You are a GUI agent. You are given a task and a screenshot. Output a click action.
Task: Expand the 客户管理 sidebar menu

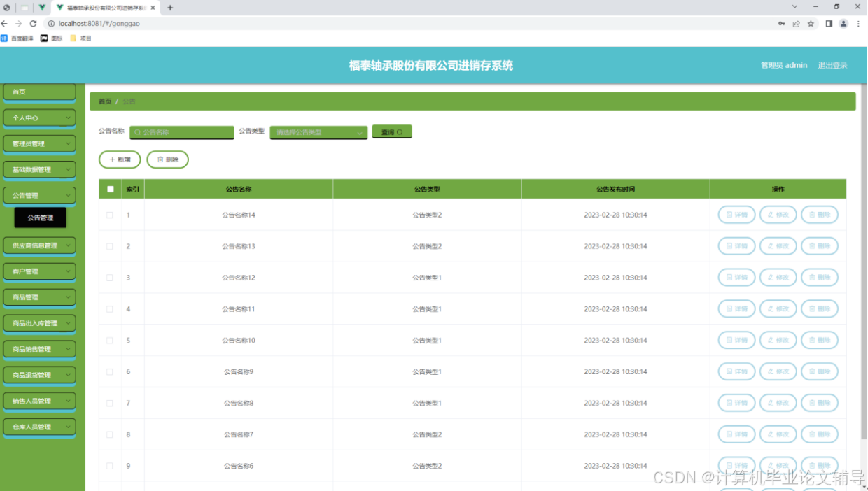pyautogui.click(x=39, y=271)
